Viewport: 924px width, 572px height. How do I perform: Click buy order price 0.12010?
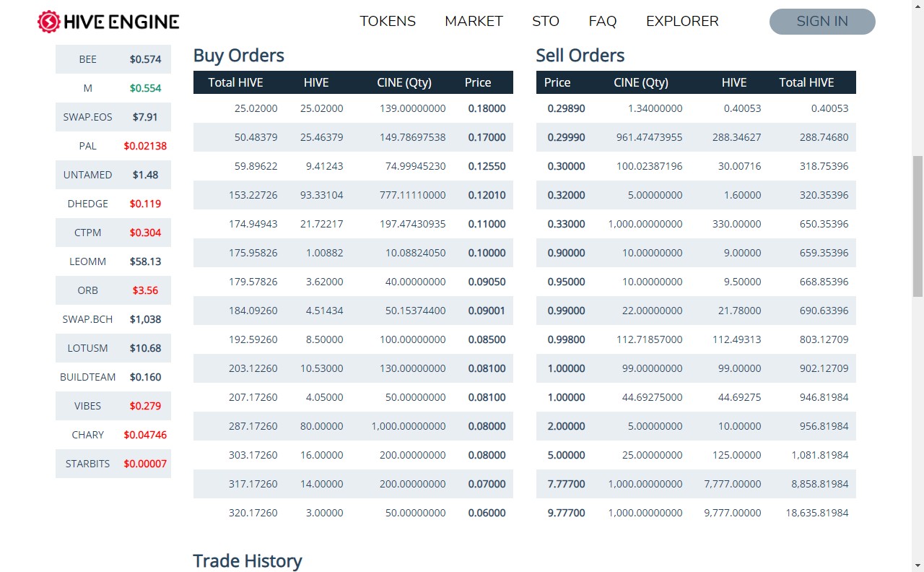point(487,195)
